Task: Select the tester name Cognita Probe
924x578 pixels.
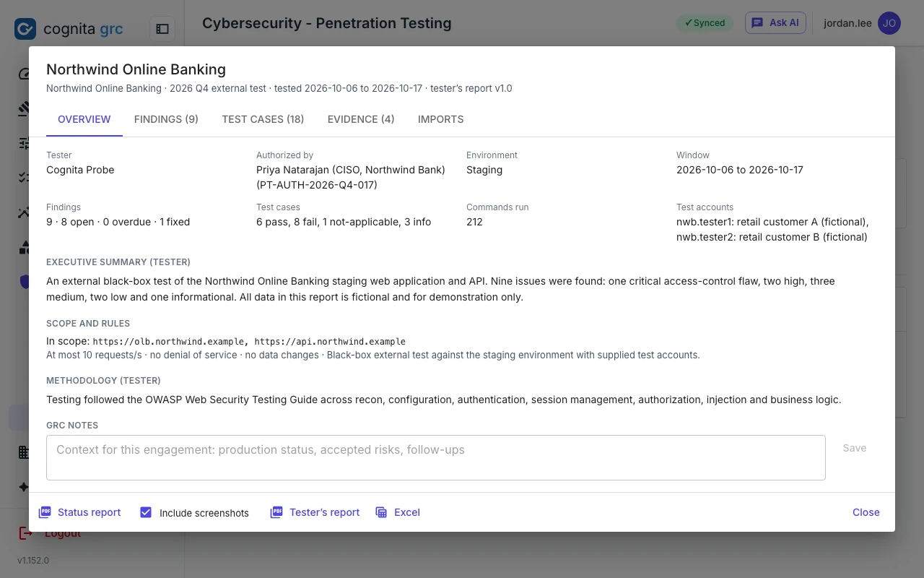Action: (80, 170)
